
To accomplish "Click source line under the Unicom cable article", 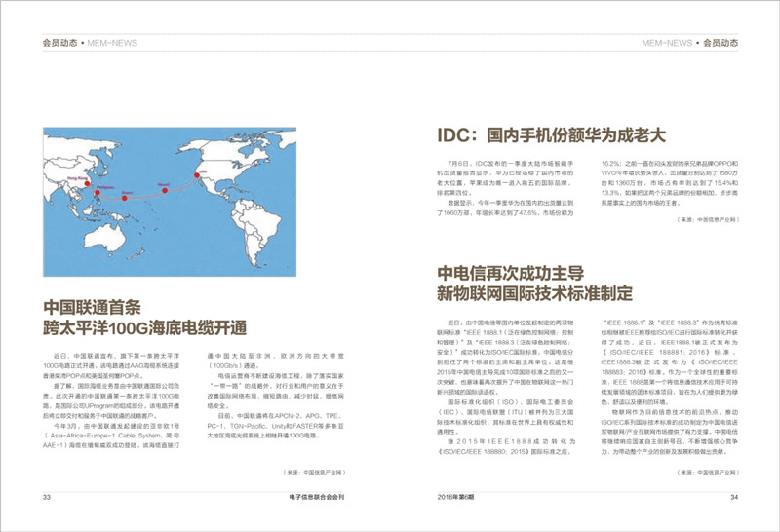I will click(x=314, y=472).
